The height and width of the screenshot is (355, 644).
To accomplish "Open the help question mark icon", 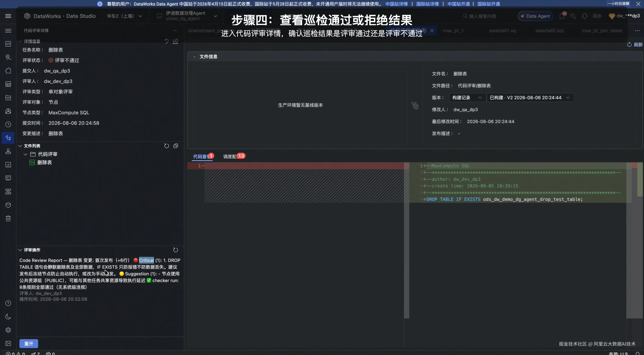I will 8,303.
